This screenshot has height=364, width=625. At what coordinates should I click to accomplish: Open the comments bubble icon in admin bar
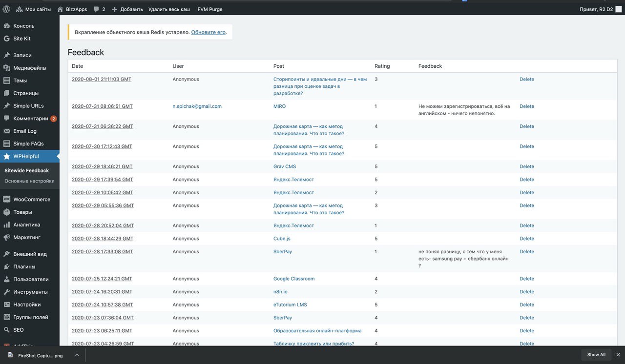click(96, 9)
